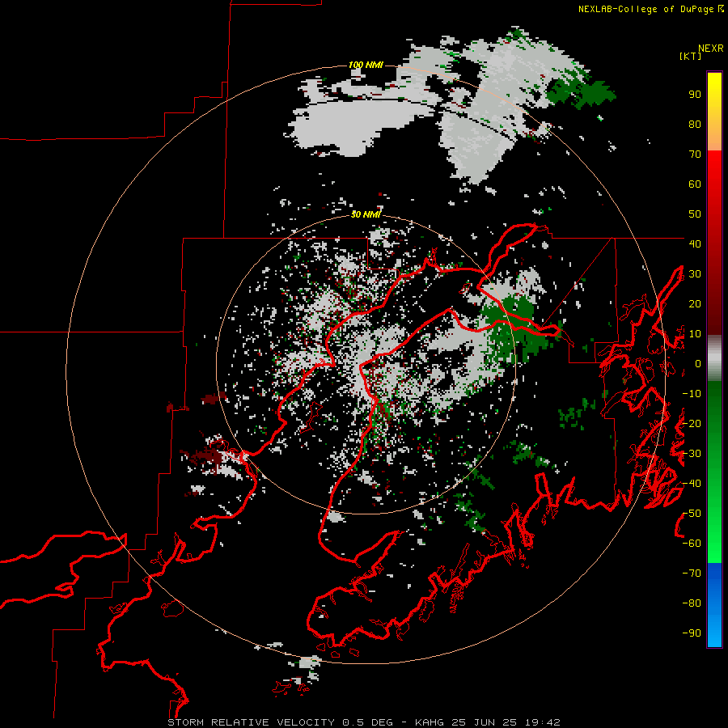Click the gray zero-velocity segment of the color bar
This screenshot has width=728, height=728.
coord(714,358)
